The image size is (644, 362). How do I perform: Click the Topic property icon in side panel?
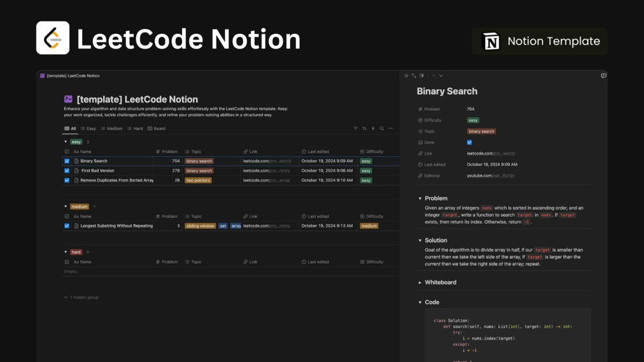420,131
